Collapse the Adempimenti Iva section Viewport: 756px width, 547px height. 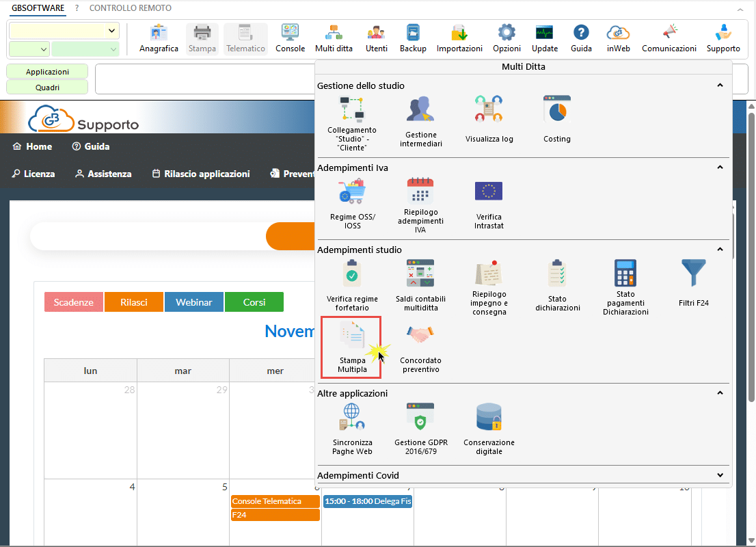tap(720, 168)
